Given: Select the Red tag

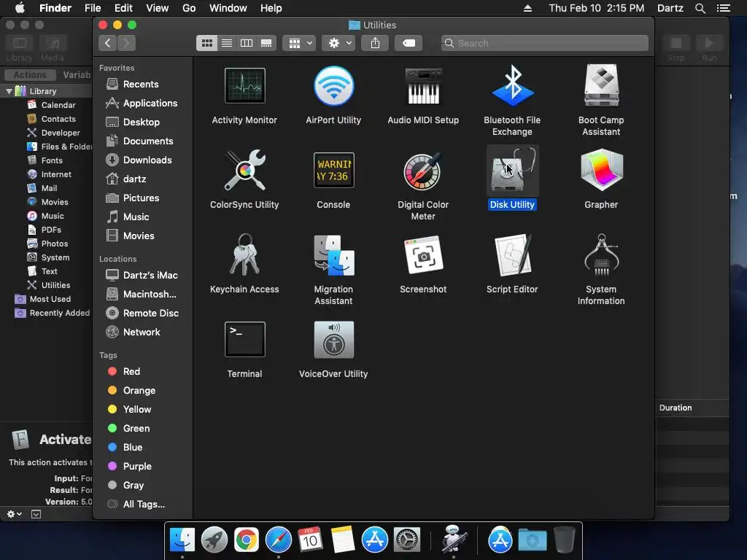Looking at the screenshot, I should [x=124, y=371].
